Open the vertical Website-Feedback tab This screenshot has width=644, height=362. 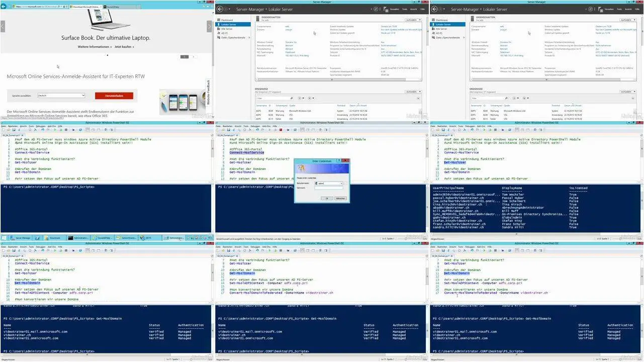click(208, 92)
